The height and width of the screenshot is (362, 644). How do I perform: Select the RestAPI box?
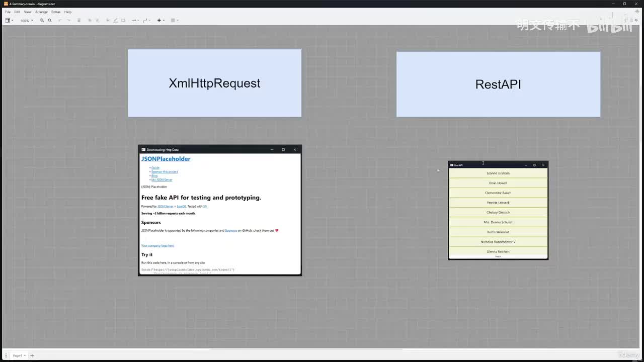[x=498, y=84]
